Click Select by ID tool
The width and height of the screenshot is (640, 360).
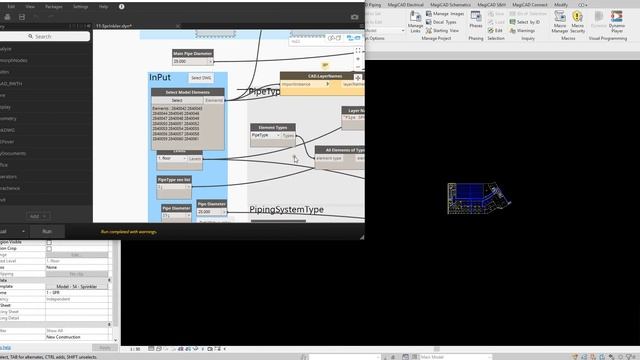pyautogui.click(x=525, y=22)
